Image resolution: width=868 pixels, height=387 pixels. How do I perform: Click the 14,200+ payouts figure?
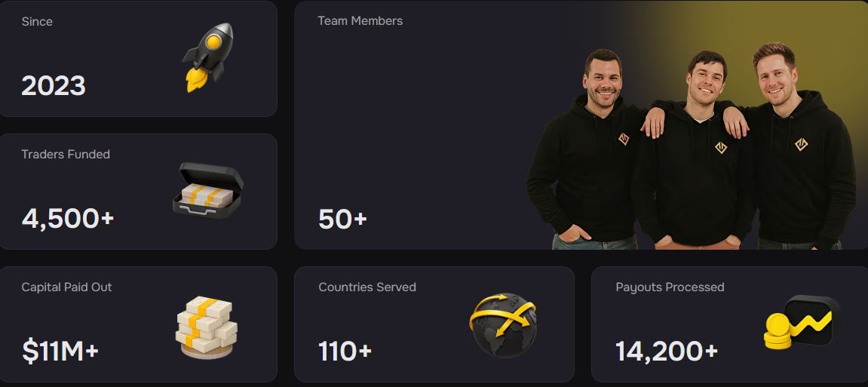coord(667,351)
